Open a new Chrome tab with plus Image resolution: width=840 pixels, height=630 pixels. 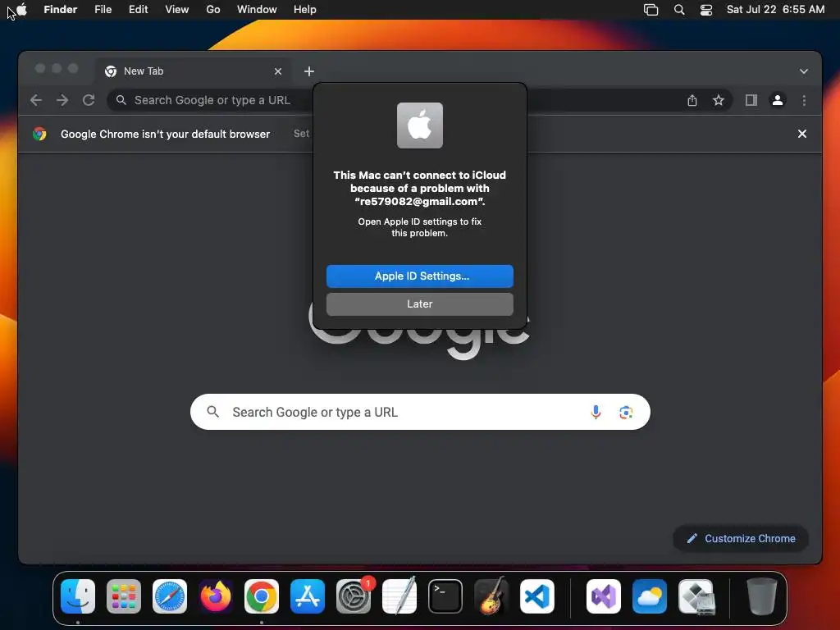click(309, 71)
